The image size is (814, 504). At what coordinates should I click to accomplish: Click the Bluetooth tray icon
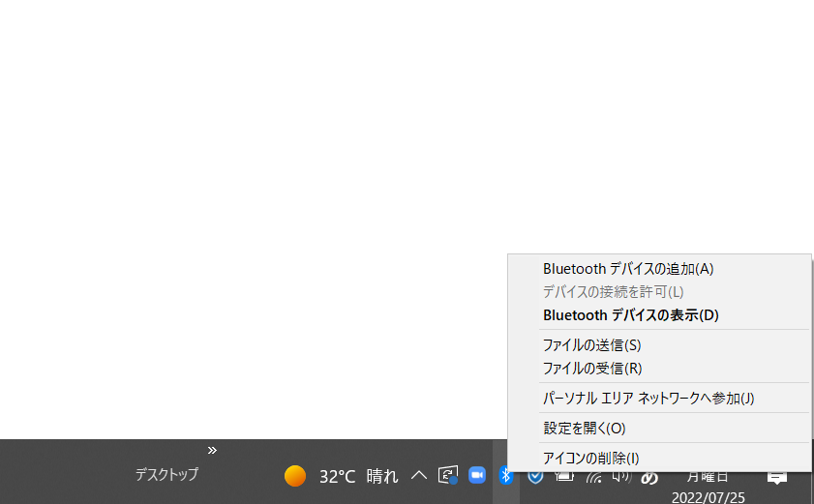(505, 475)
